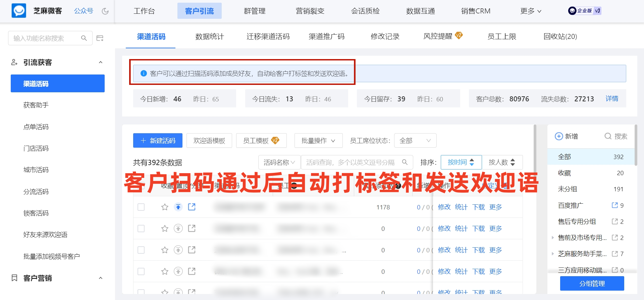Open 客户引流 top navigation tab
The image size is (644, 300).
(200, 11)
